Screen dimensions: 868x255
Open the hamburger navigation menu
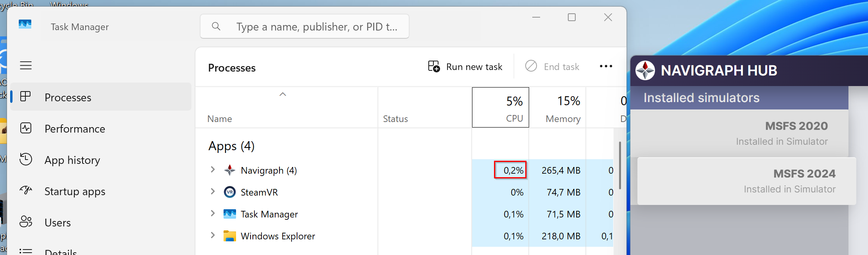pyautogui.click(x=26, y=65)
